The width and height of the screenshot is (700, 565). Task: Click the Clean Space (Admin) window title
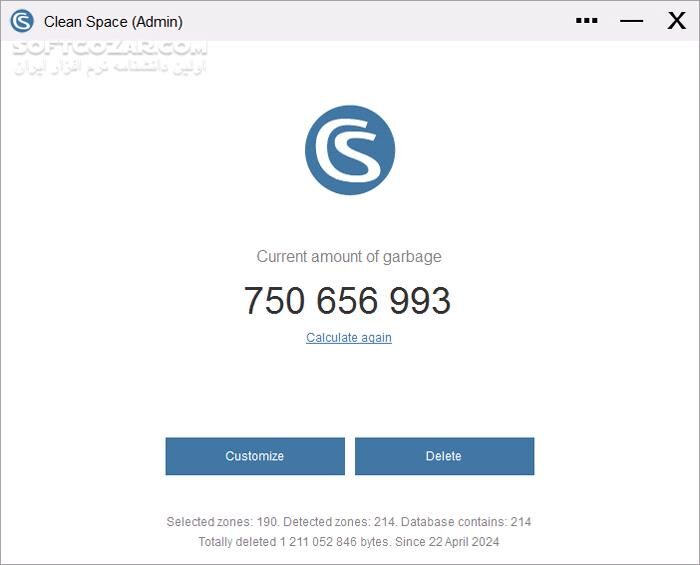(x=113, y=21)
